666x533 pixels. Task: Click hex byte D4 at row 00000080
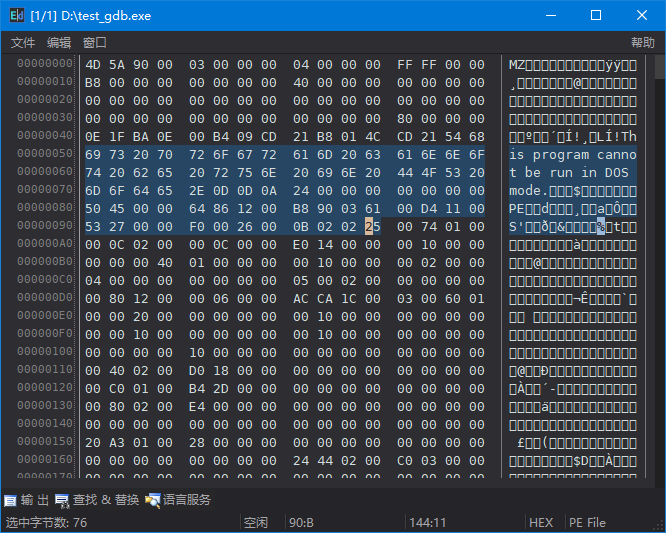pyautogui.click(x=429, y=209)
